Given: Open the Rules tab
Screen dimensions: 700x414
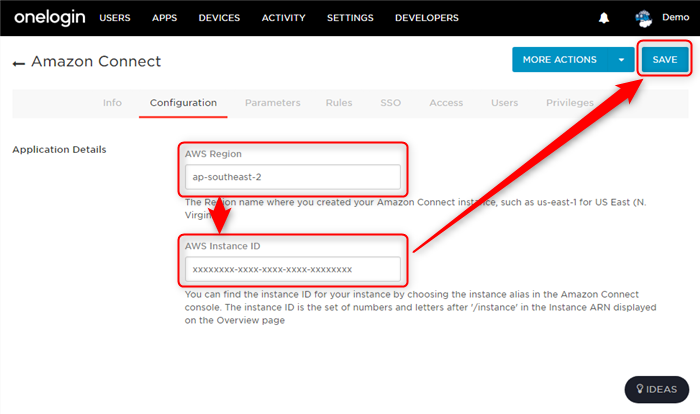Looking at the screenshot, I should [x=339, y=103].
